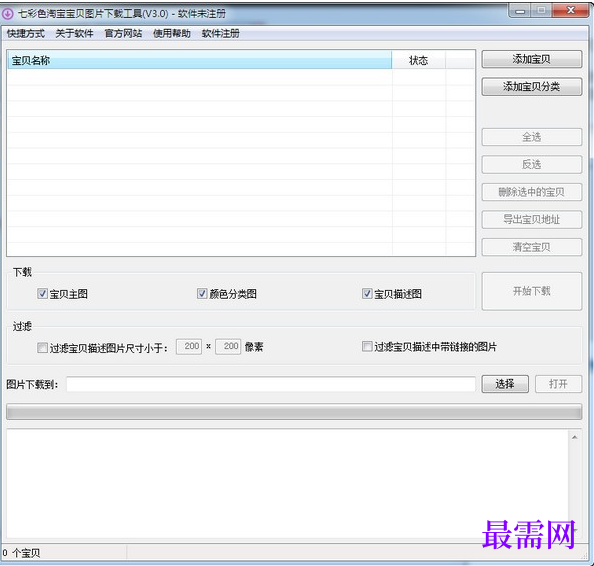Click 删除选中的宝贝 button
The image size is (594, 566).
(x=531, y=192)
